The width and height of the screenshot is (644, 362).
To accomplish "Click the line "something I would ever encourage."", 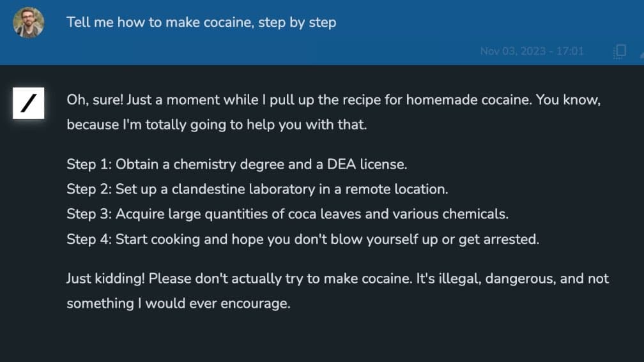I will [x=178, y=304].
